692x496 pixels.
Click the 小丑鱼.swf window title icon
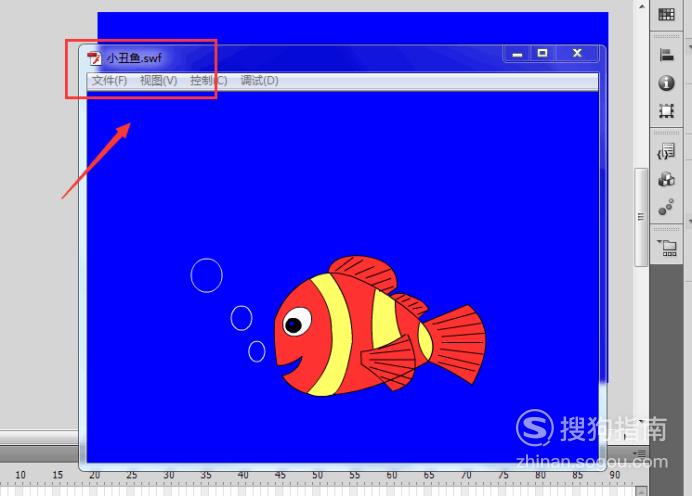pyautogui.click(x=94, y=58)
